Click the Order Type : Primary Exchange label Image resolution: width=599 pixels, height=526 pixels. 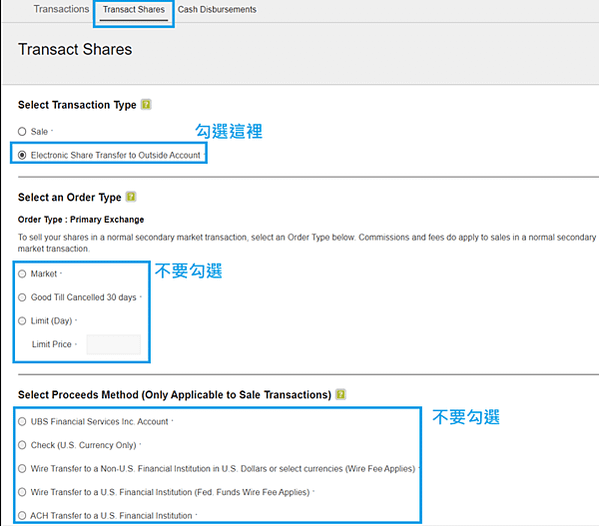tap(81, 219)
